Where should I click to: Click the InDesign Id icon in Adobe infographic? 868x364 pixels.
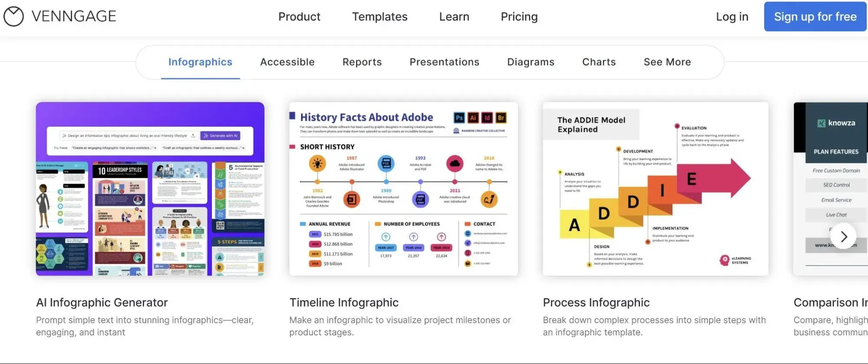(x=487, y=118)
